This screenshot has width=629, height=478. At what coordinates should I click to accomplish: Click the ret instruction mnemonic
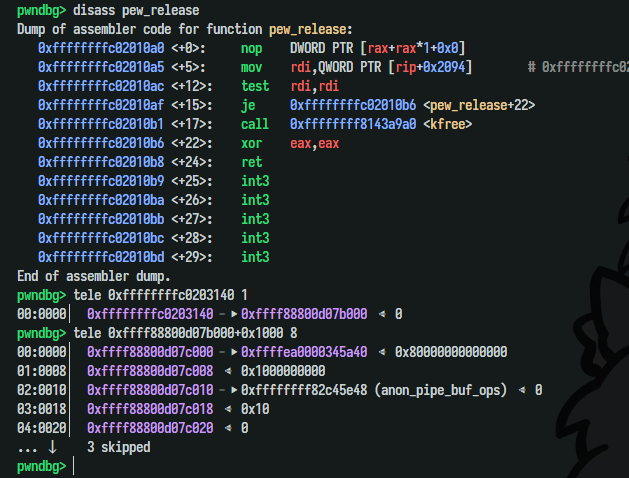pos(254,162)
